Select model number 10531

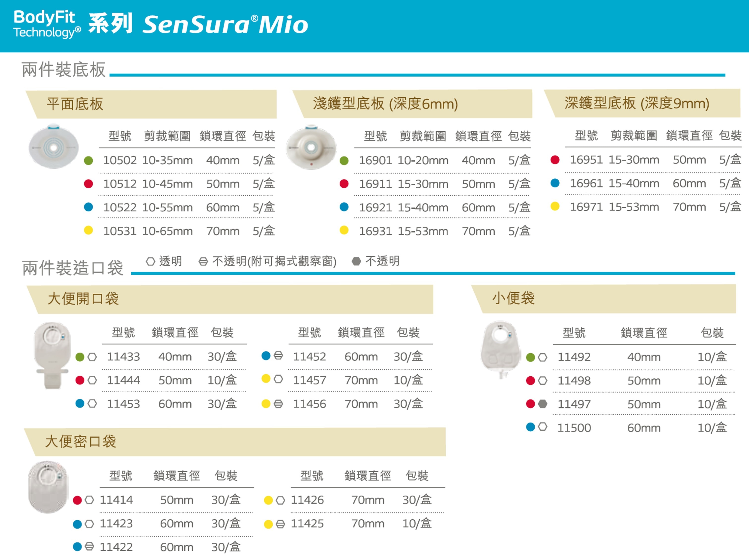coord(120,231)
